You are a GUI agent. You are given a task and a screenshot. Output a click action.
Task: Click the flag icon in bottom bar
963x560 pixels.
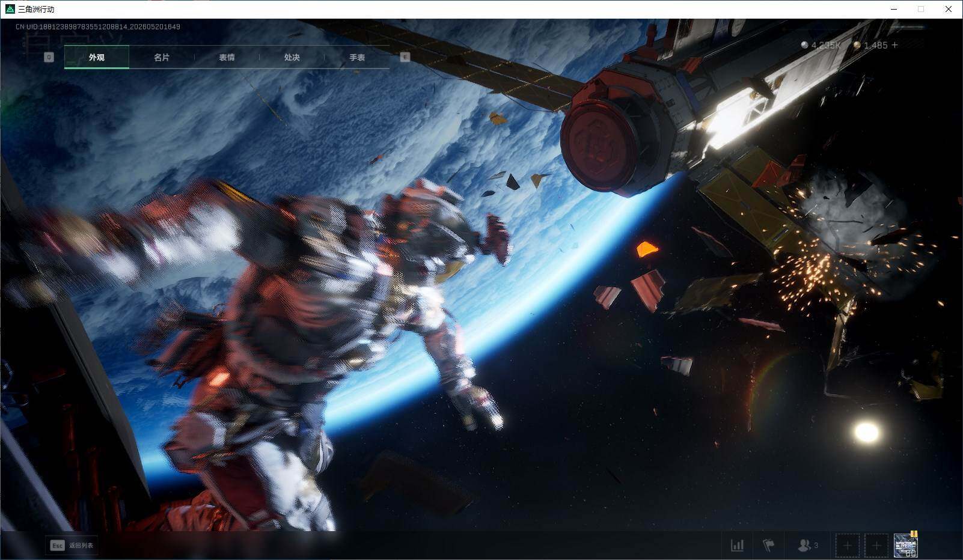point(768,546)
